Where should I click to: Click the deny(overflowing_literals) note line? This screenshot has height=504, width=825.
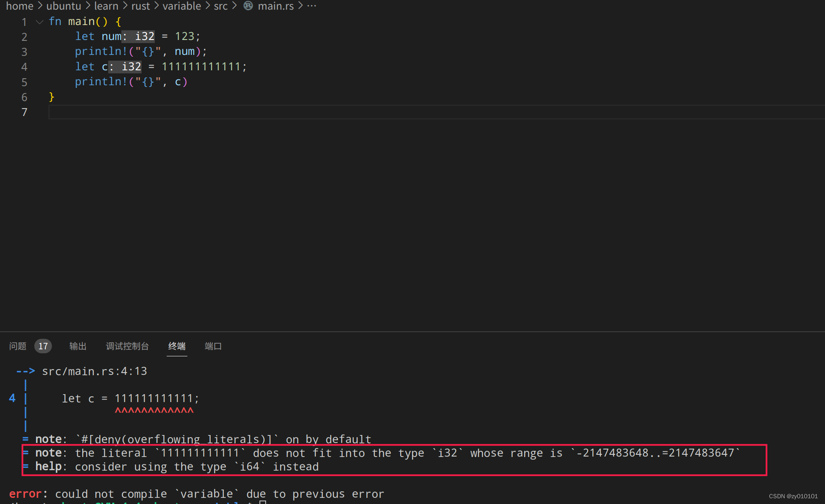pos(197,439)
